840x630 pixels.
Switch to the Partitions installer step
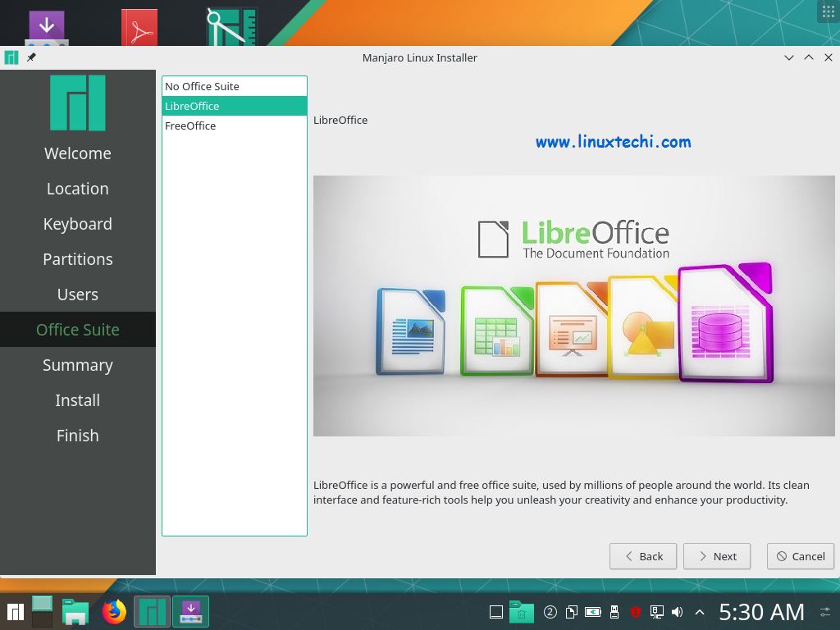(77, 258)
